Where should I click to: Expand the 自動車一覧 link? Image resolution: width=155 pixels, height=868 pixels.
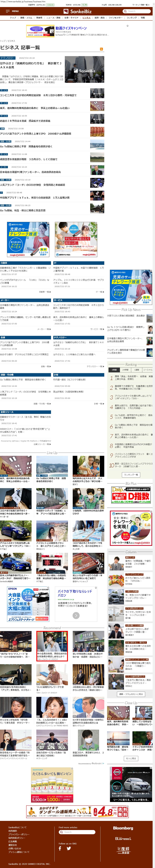pyautogui.click(x=45, y=292)
